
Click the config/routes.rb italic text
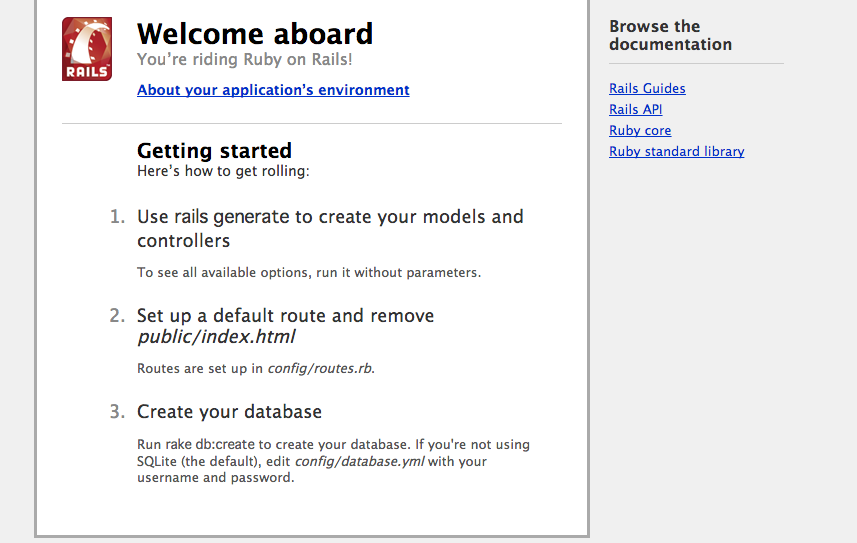pos(320,369)
